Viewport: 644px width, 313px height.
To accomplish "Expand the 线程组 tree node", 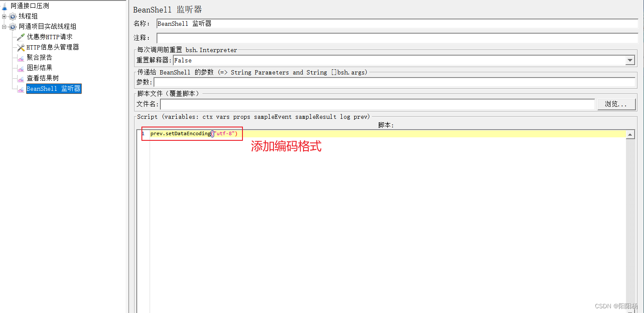I will point(4,16).
